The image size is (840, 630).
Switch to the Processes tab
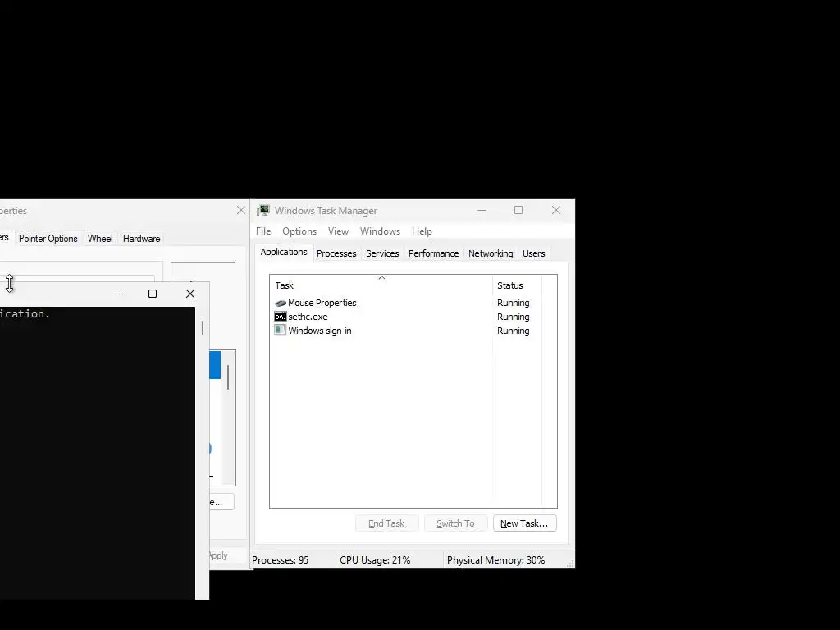336,253
